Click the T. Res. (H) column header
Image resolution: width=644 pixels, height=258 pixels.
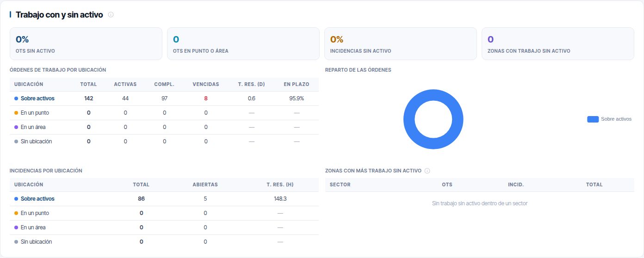click(x=280, y=184)
